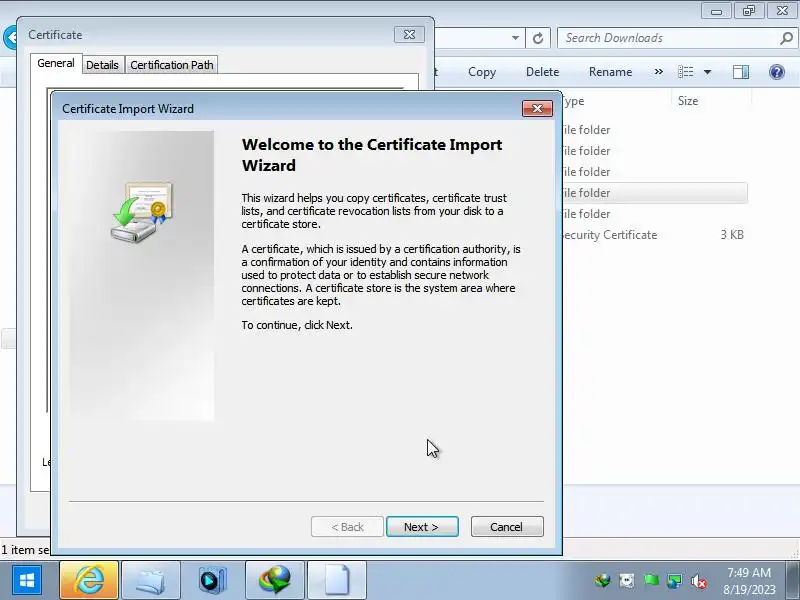This screenshot has height=600, width=800.
Task: Click the IDM tray icon
Action: [603, 581]
